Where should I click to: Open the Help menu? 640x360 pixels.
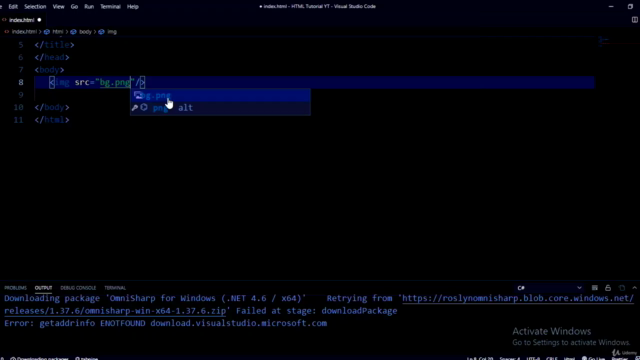pyautogui.click(x=133, y=7)
